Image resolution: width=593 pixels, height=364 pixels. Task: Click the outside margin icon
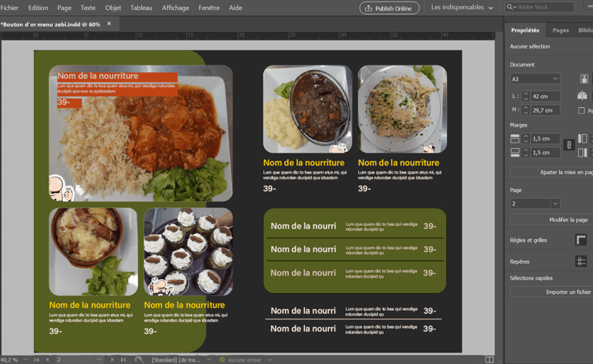(582, 153)
